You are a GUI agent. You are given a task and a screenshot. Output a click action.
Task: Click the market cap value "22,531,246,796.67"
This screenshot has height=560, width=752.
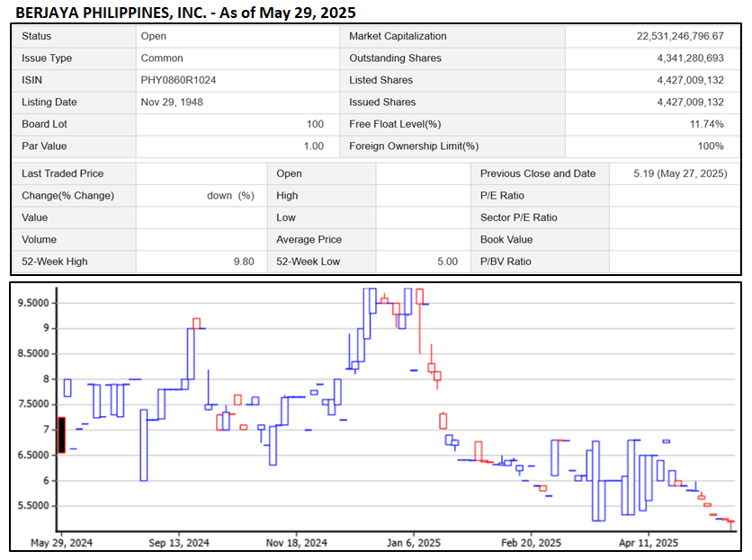pyautogui.click(x=680, y=37)
